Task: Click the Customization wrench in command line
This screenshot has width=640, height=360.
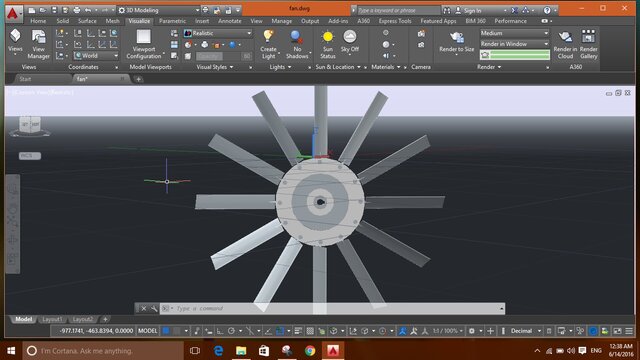Action: click(x=154, y=309)
